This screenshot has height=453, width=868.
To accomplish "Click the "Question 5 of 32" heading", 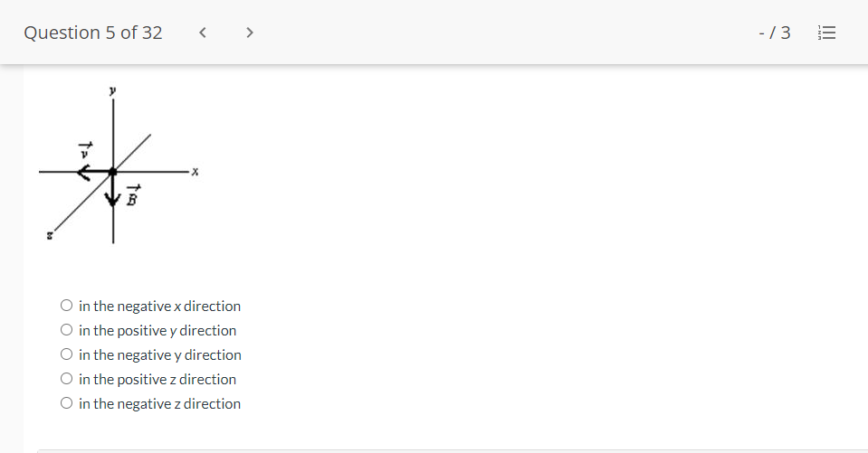I will tap(93, 33).
